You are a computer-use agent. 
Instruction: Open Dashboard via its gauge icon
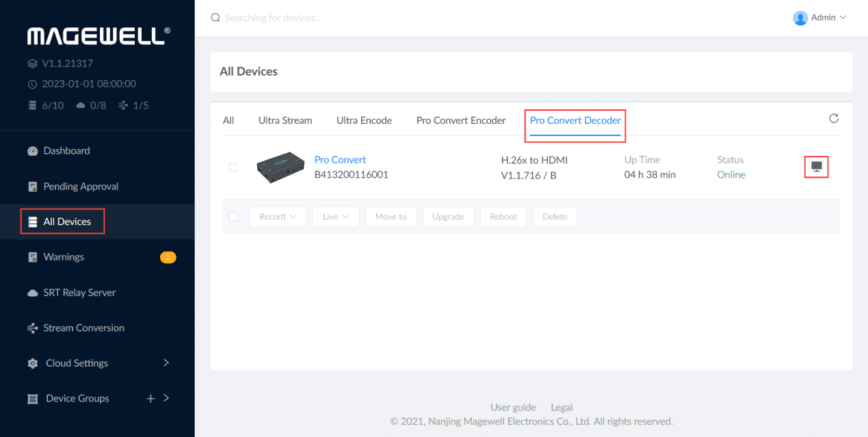[32, 151]
